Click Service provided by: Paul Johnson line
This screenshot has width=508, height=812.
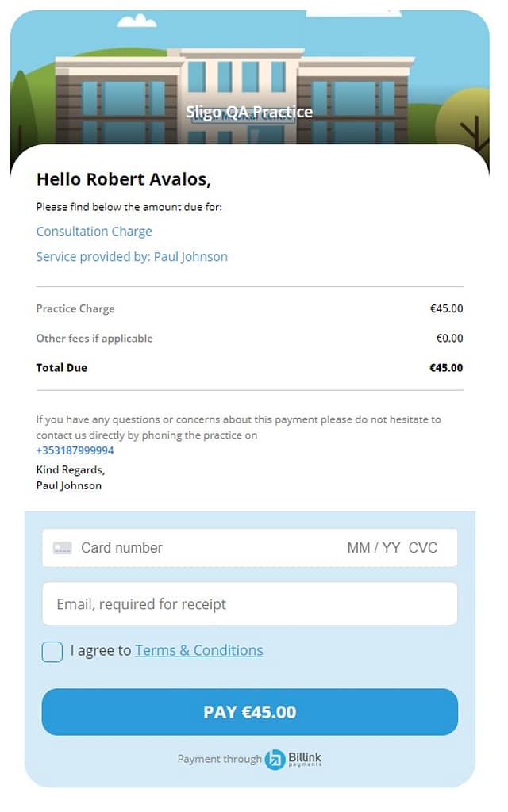click(132, 257)
